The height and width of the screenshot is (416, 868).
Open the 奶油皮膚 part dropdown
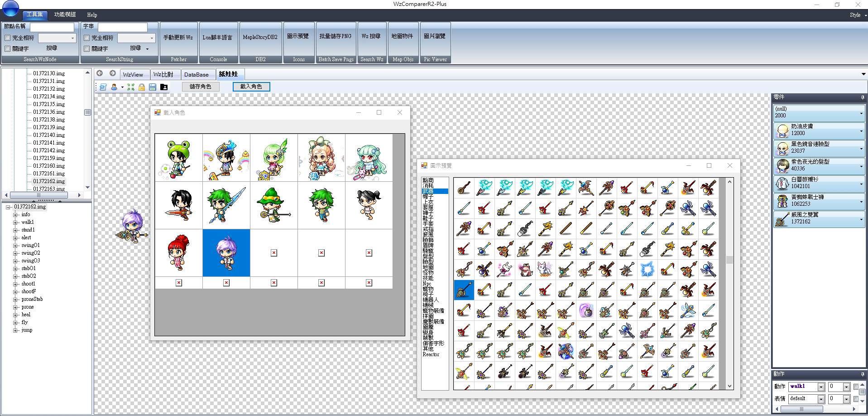coord(861,131)
